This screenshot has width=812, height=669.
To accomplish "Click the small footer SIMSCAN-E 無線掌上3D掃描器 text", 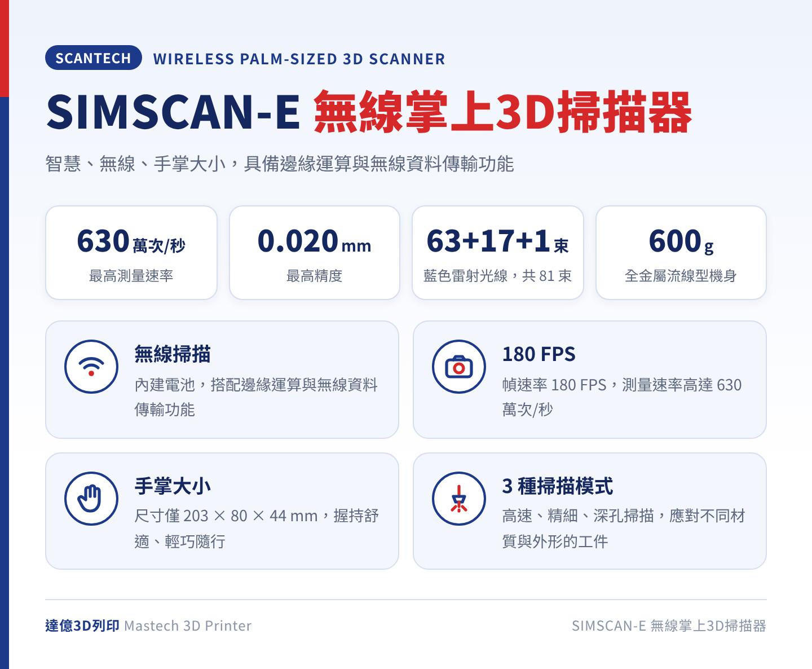I will click(x=669, y=626).
